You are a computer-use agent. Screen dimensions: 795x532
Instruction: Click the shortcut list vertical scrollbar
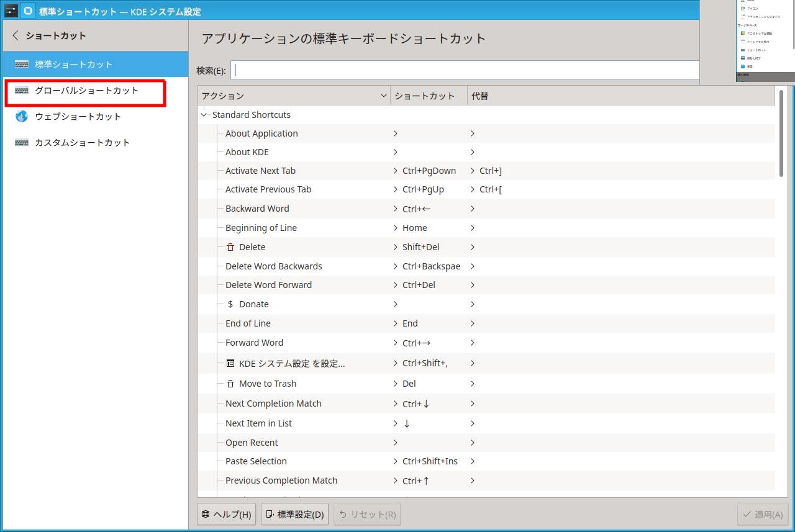[x=781, y=133]
